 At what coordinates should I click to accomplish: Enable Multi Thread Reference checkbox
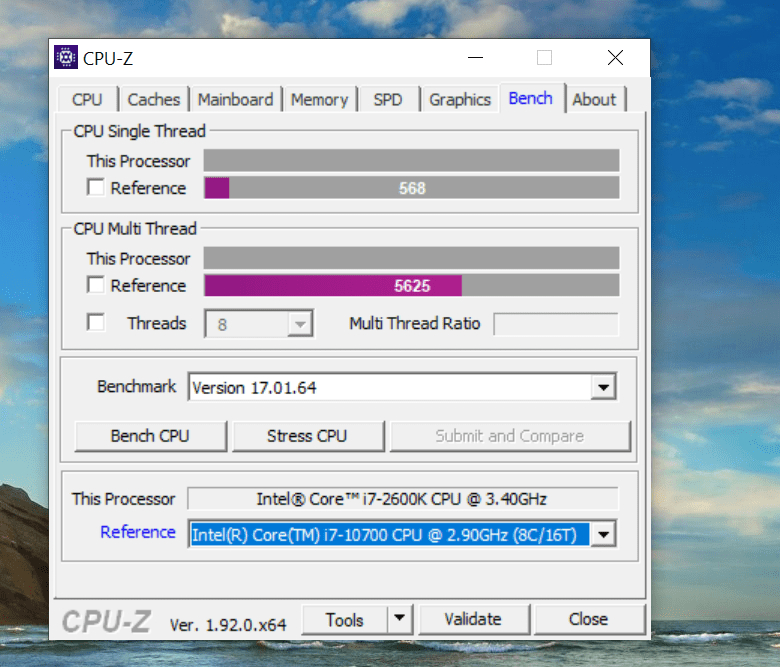point(96,285)
